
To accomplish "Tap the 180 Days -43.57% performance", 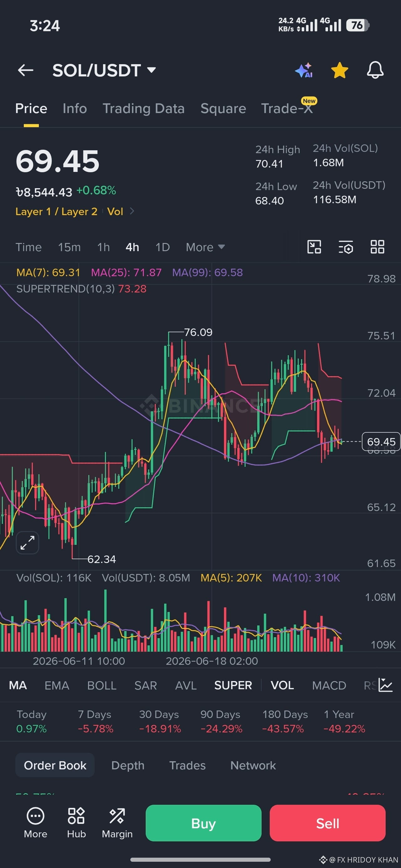I will tap(285, 721).
